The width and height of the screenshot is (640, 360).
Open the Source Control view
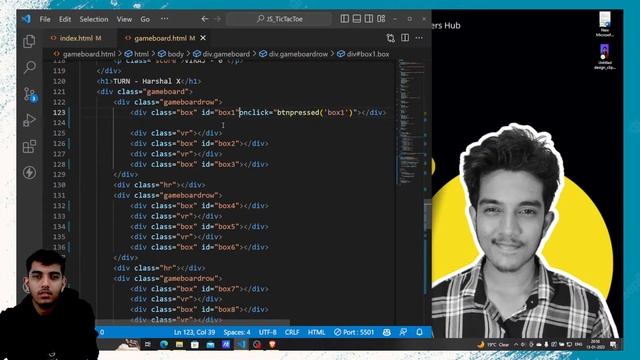pyautogui.click(x=30, y=94)
